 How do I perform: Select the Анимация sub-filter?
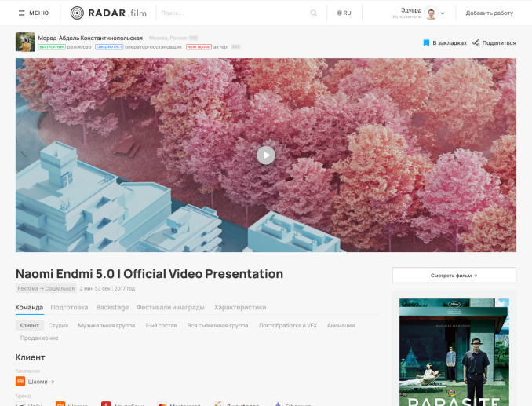pyautogui.click(x=341, y=325)
